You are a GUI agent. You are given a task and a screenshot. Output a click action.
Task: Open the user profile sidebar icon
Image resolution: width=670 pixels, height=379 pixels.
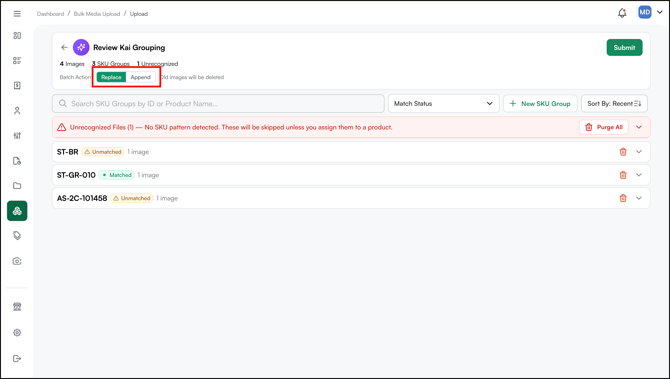(x=17, y=111)
